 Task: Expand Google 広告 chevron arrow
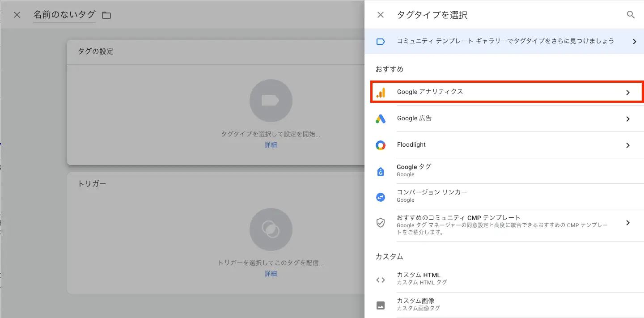627,119
